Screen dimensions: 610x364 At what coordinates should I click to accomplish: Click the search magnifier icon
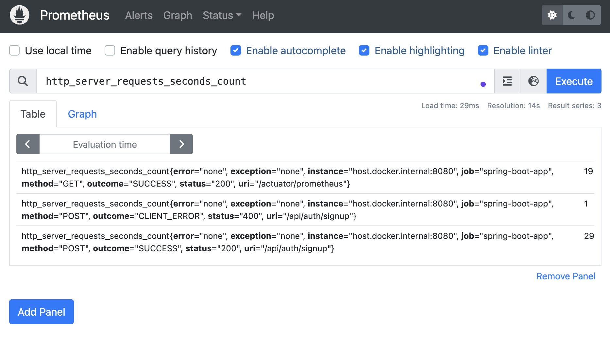tap(23, 81)
